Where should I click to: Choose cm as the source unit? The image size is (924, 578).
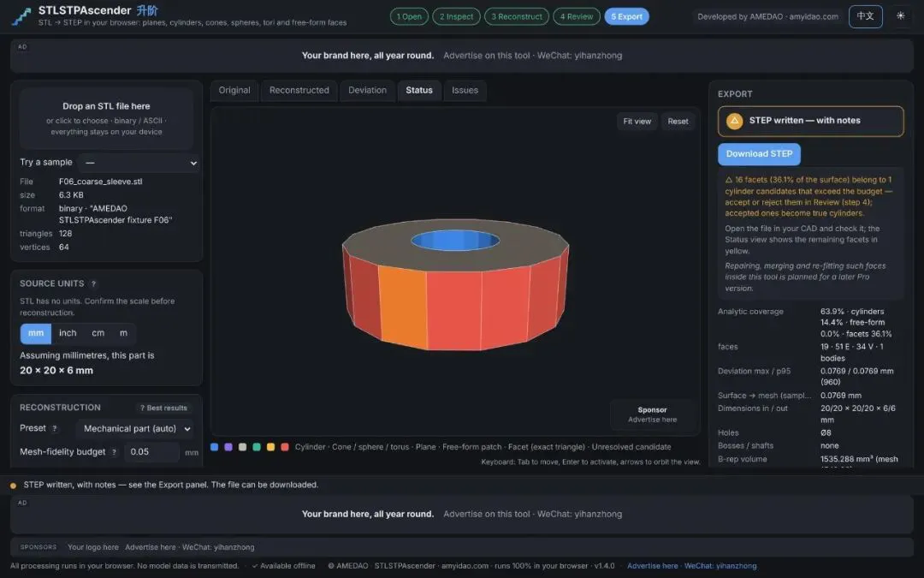[98, 333]
